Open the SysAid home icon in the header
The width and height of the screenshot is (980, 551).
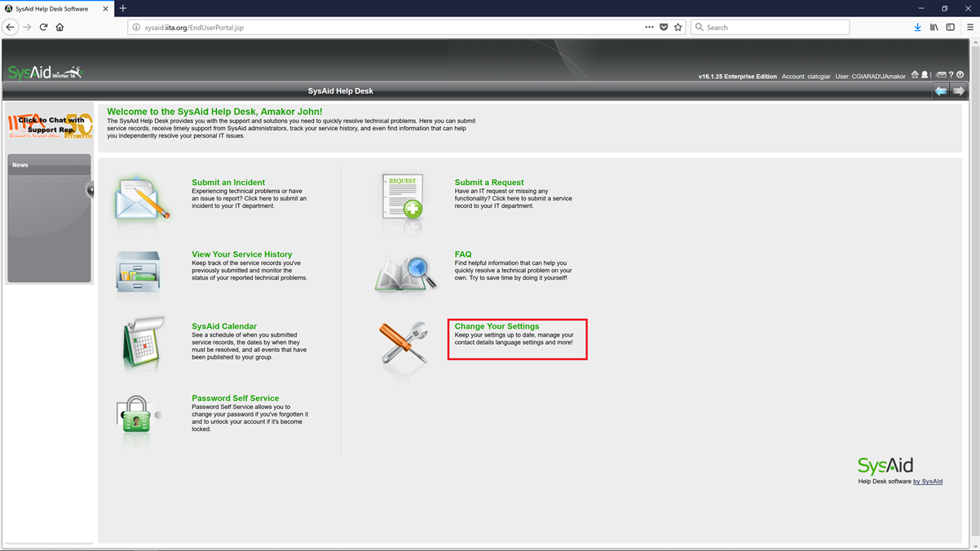point(915,74)
